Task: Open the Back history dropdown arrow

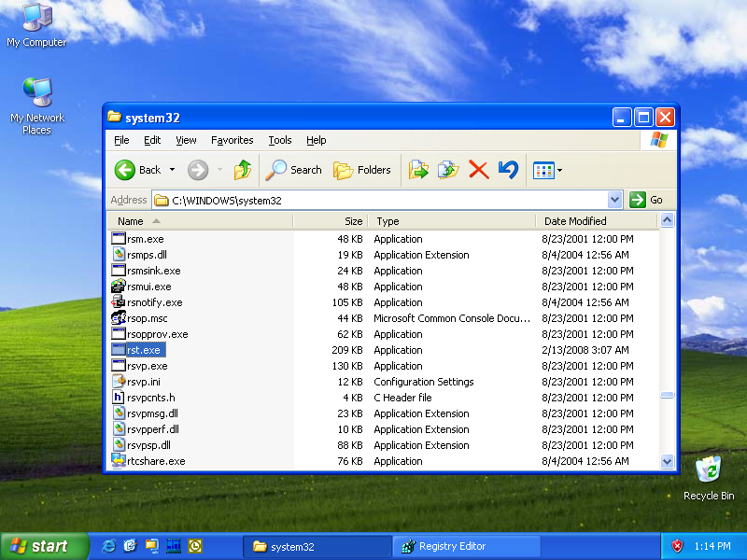Action: [173, 170]
